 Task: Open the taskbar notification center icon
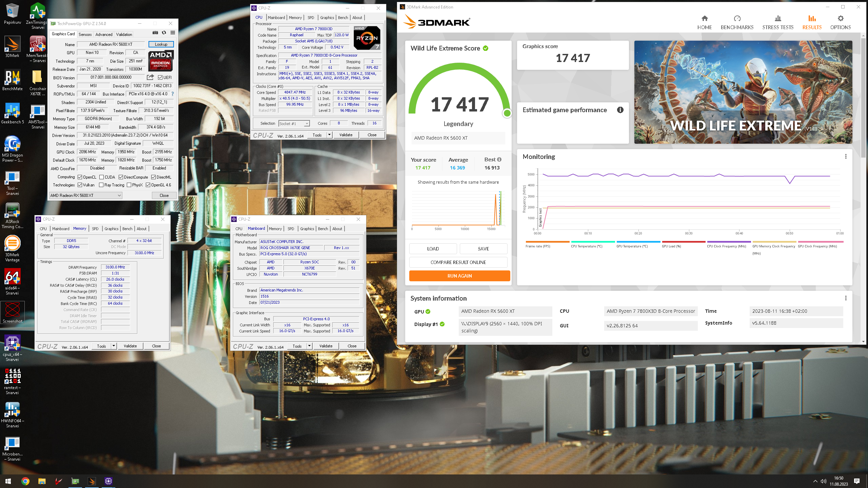(x=857, y=481)
